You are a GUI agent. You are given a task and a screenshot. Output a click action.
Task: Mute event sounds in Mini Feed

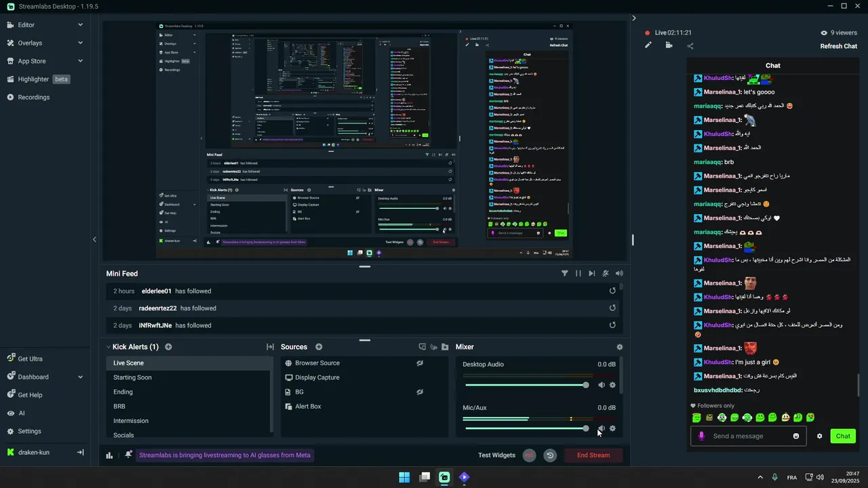(605, 274)
